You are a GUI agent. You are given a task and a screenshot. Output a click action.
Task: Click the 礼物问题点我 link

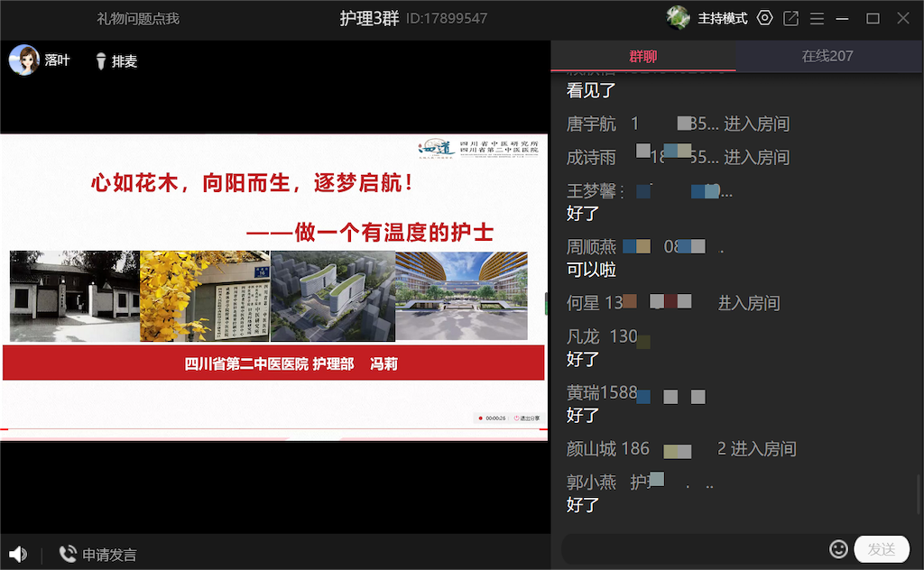click(x=138, y=19)
